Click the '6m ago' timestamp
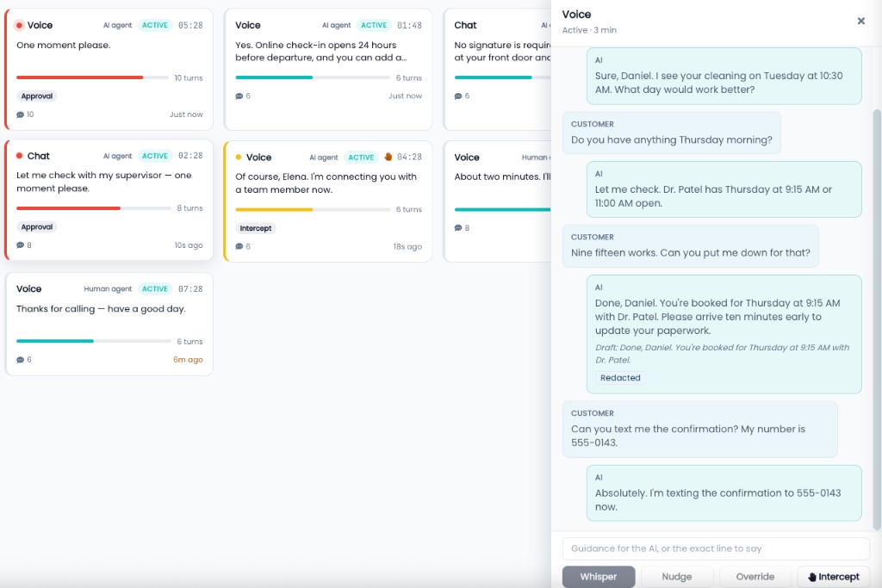882x588 pixels. (188, 360)
